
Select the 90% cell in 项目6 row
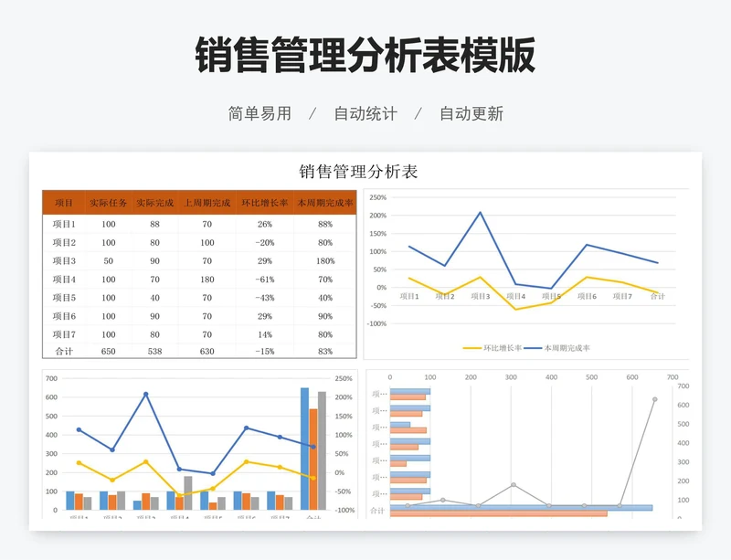click(325, 316)
